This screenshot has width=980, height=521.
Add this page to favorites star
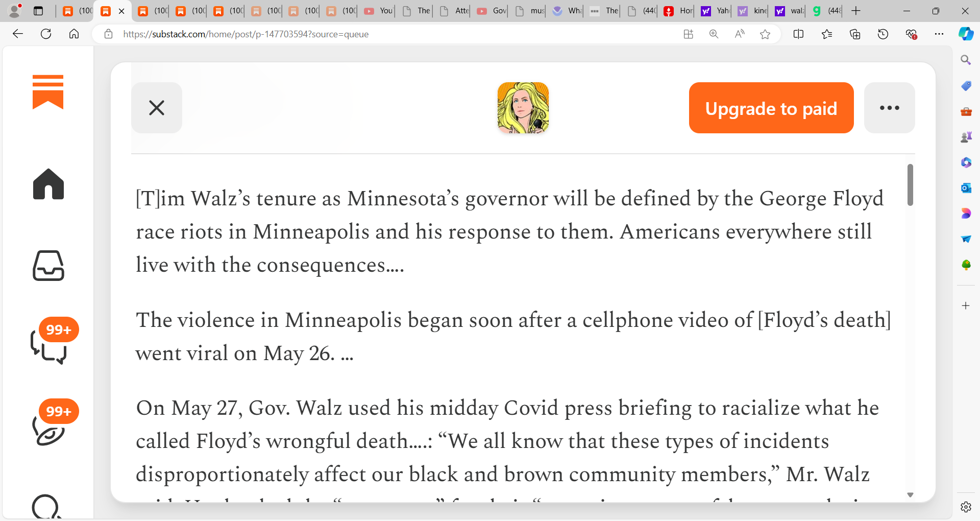(x=765, y=34)
